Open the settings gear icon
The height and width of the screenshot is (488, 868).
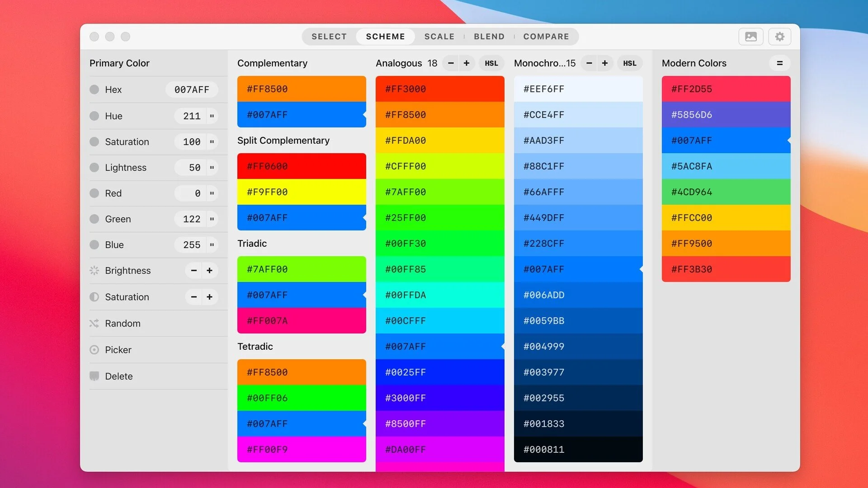pos(779,37)
